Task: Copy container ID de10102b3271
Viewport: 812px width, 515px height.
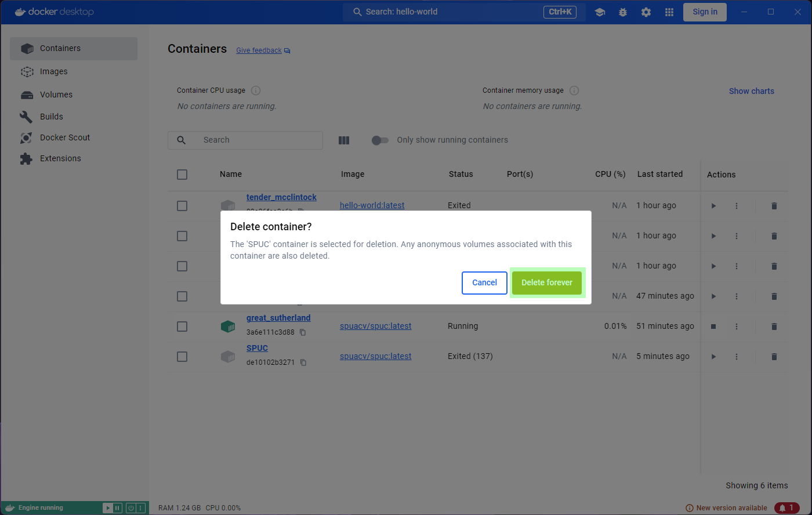Action: [x=303, y=362]
